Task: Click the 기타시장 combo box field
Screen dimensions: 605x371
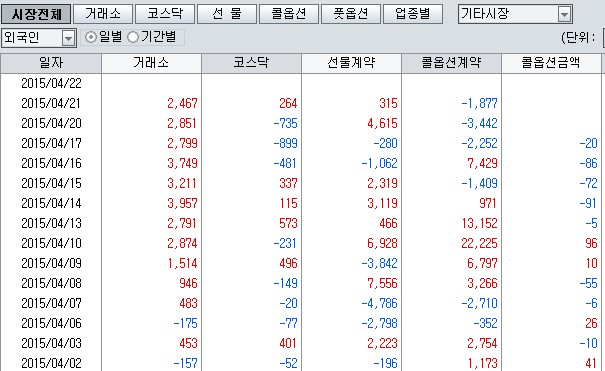Action: 515,14
